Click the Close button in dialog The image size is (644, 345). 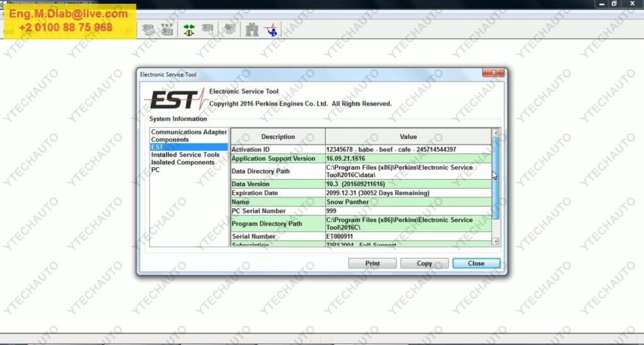[476, 263]
